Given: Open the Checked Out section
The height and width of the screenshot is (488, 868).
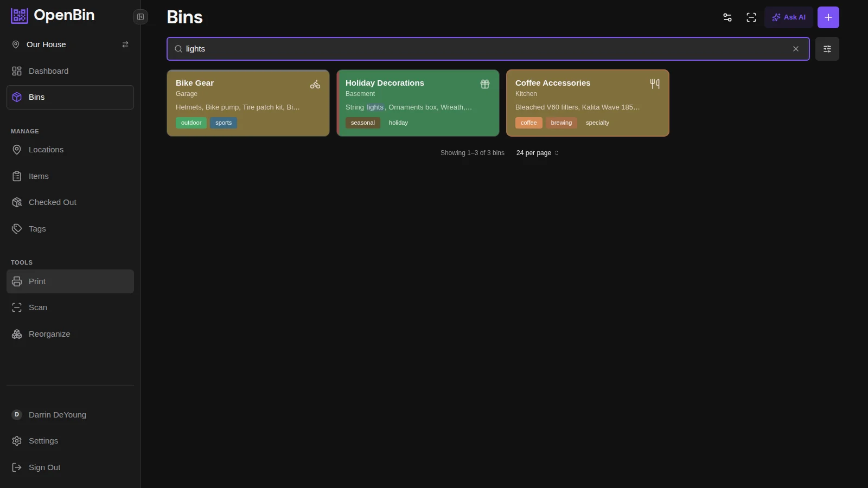Looking at the screenshot, I should coord(52,202).
